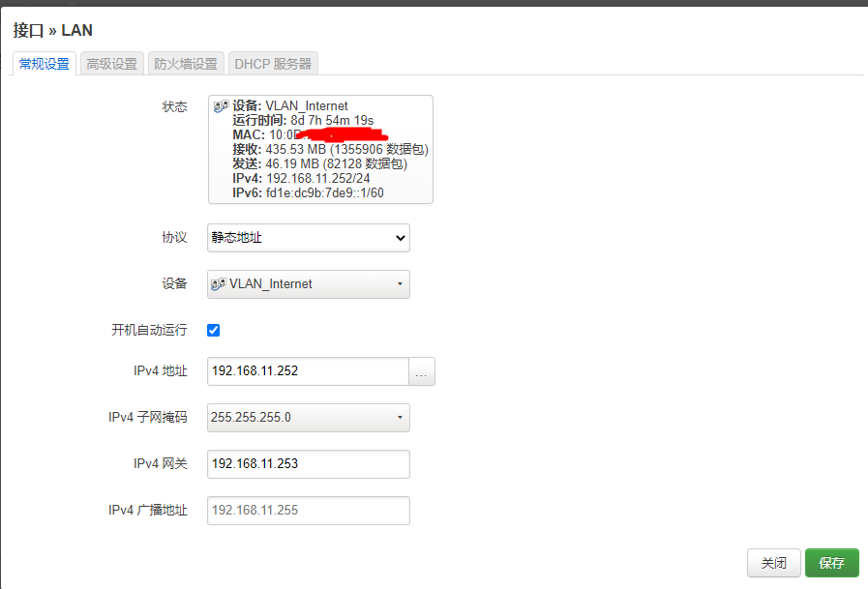This screenshot has height=589, width=868.
Task: Switch to the 防火墙设置 tab
Action: tap(186, 64)
